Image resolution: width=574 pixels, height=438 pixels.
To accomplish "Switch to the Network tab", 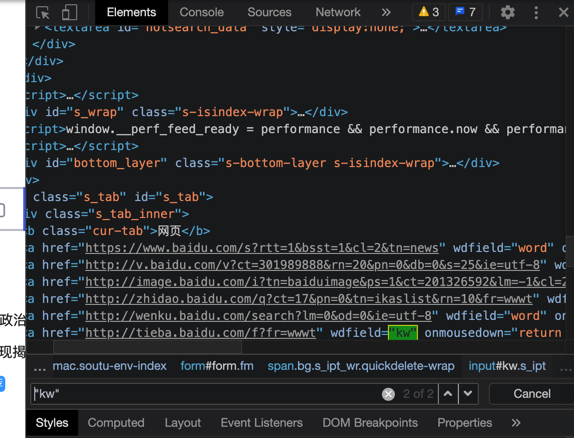I will click(x=338, y=12).
